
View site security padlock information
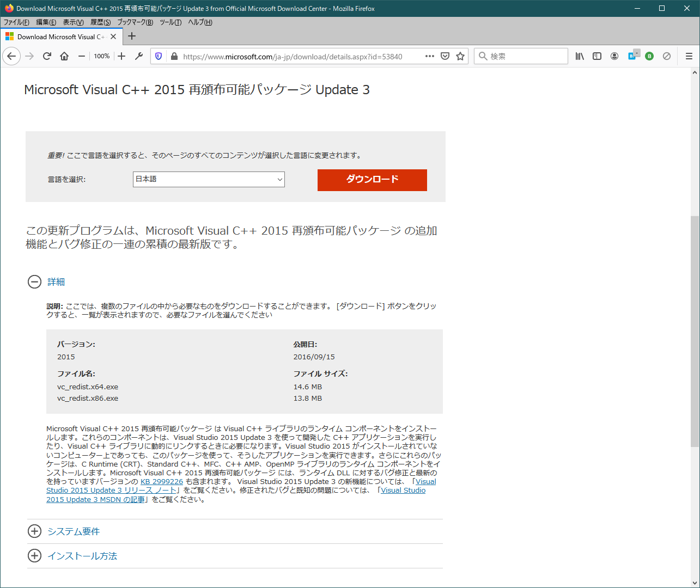click(x=174, y=56)
